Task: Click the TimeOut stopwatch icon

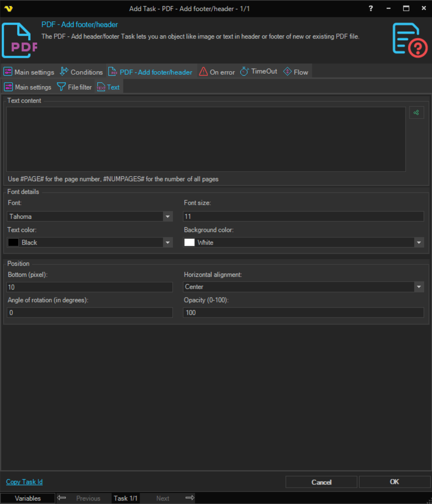Action: 244,71
